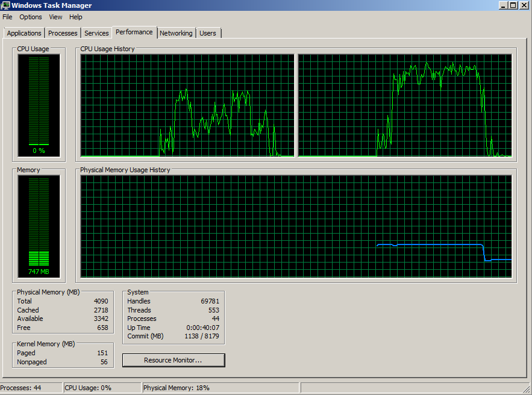Viewport: 532px width, 395px height.
Task: Minimize the Task Manager window
Action: (503, 5)
